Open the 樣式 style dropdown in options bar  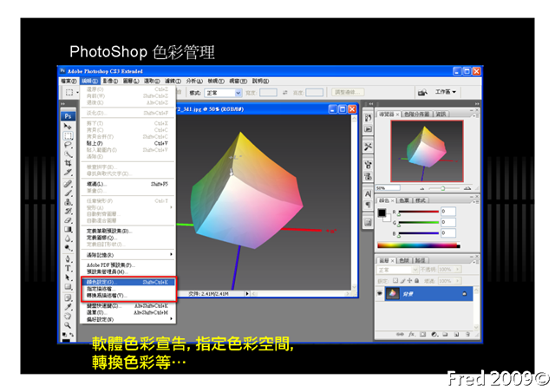coord(224,93)
